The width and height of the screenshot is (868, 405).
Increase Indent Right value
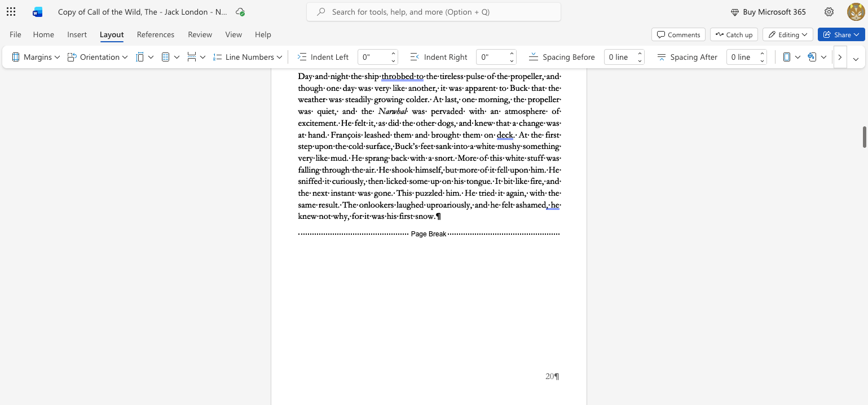pyautogui.click(x=512, y=54)
